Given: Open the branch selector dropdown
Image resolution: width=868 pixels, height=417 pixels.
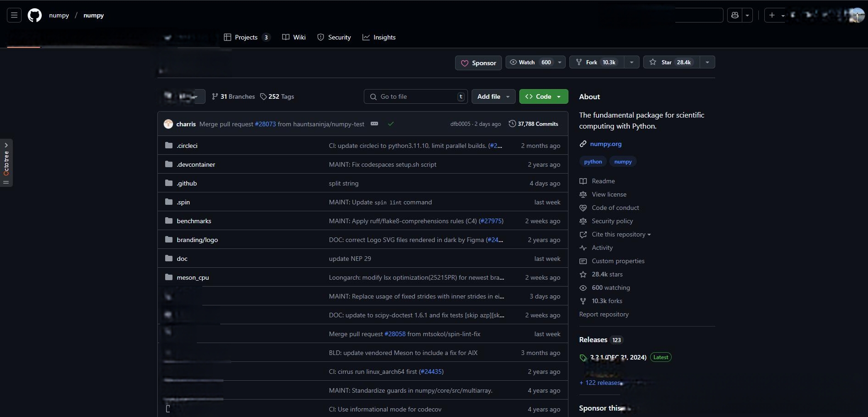Looking at the screenshot, I should click(183, 96).
